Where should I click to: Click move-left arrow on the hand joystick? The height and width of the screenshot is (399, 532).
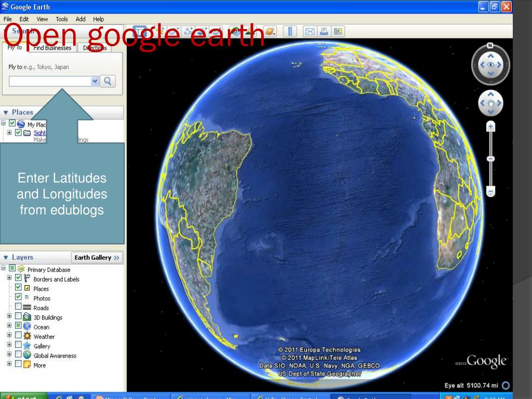(482, 103)
